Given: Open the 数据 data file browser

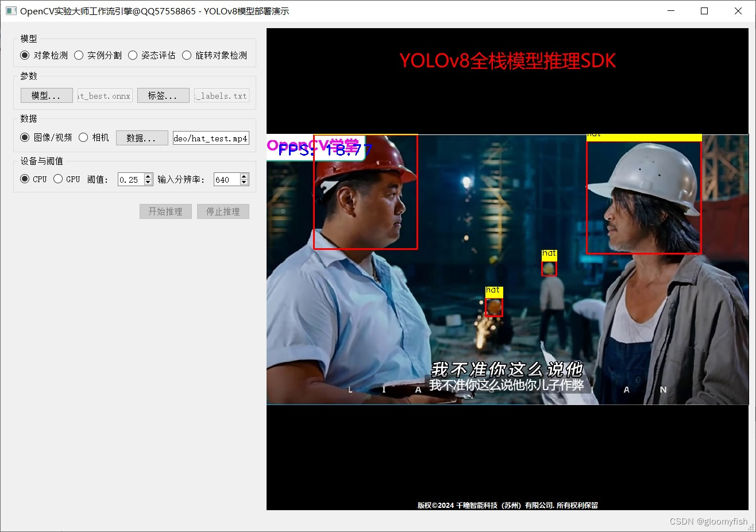Looking at the screenshot, I should coord(141,137).
